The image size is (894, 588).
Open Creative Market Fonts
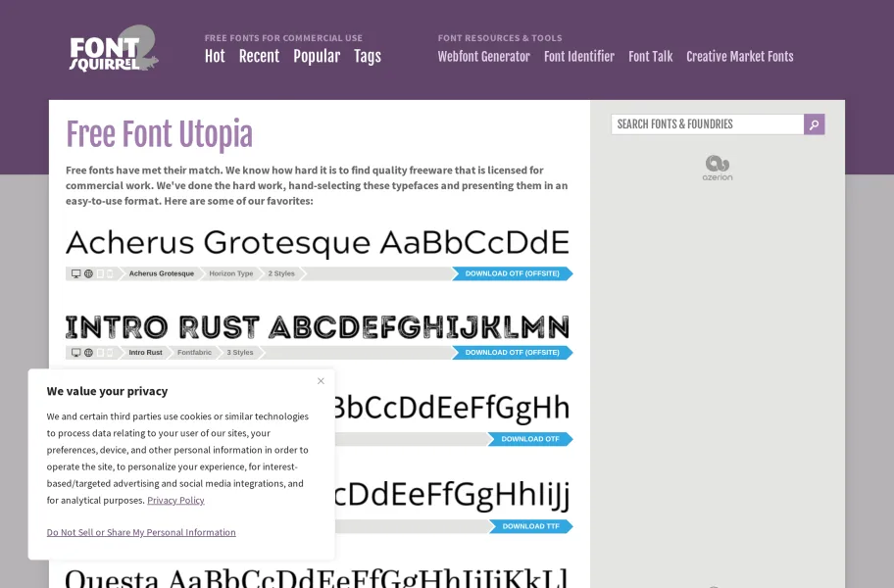click(x=740, y=57)
